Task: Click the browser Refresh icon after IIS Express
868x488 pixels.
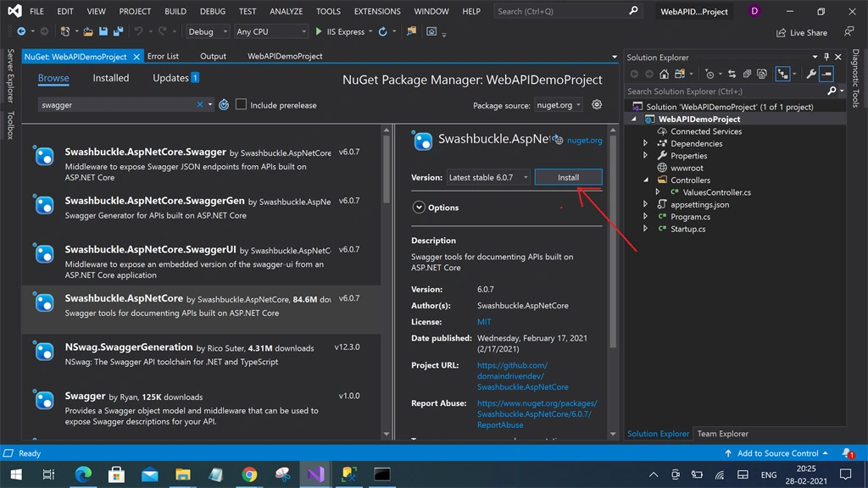Action: pyautogui.click(x=382, y=31)
